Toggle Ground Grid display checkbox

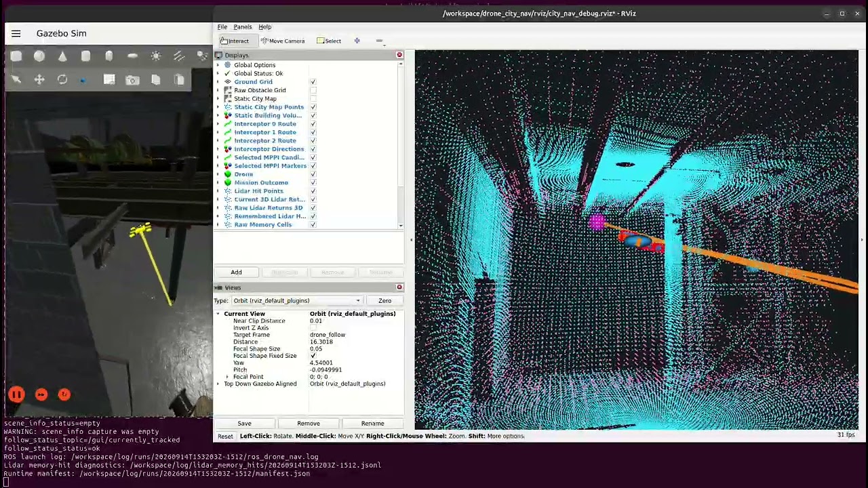click(313, 82)
